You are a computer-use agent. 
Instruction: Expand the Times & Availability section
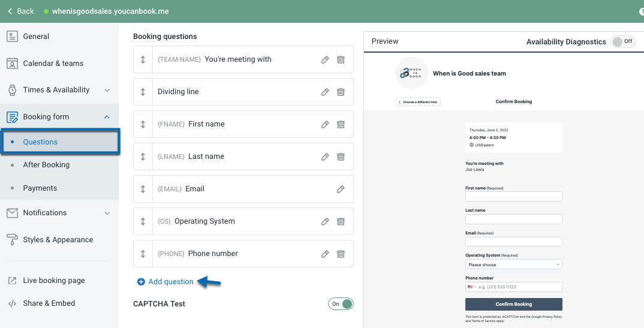pyautogui.click(x=107, y=91)
